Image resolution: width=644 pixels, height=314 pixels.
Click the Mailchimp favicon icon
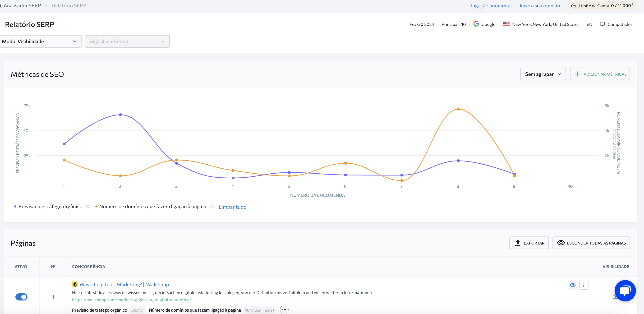coord(75,284)
